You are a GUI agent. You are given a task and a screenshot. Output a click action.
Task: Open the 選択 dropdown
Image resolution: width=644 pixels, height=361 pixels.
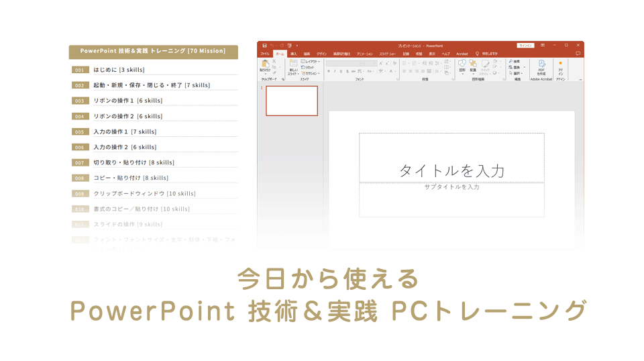(x=516, y=73)
